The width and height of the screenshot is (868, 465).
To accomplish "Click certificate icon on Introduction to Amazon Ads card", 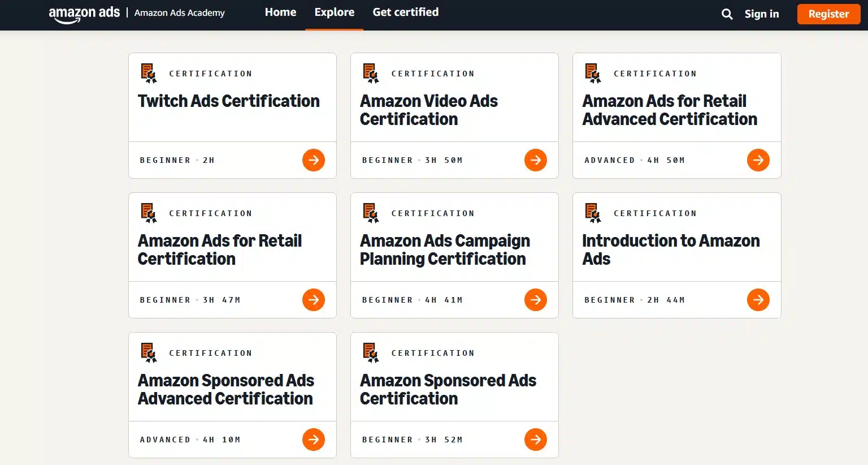I will click(x=593, y=213).
